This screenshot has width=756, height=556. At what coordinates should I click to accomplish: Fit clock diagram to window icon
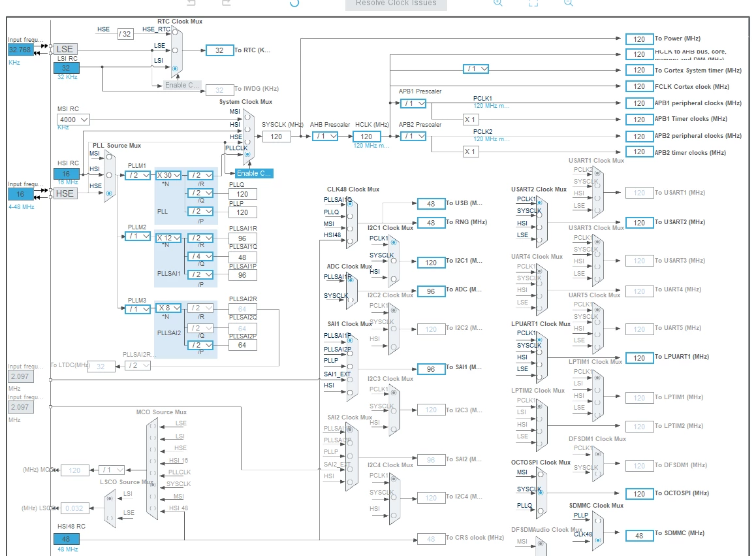pos(533,3)
